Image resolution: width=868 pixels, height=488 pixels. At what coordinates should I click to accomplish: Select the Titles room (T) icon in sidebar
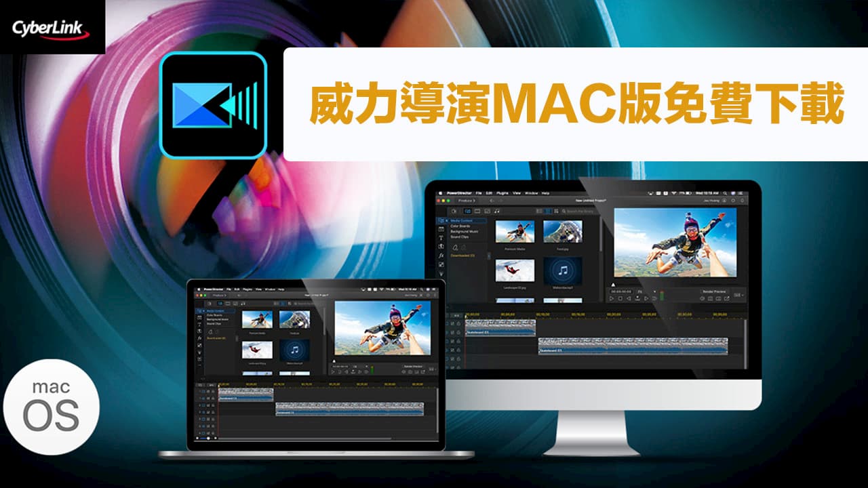[440, 237]
